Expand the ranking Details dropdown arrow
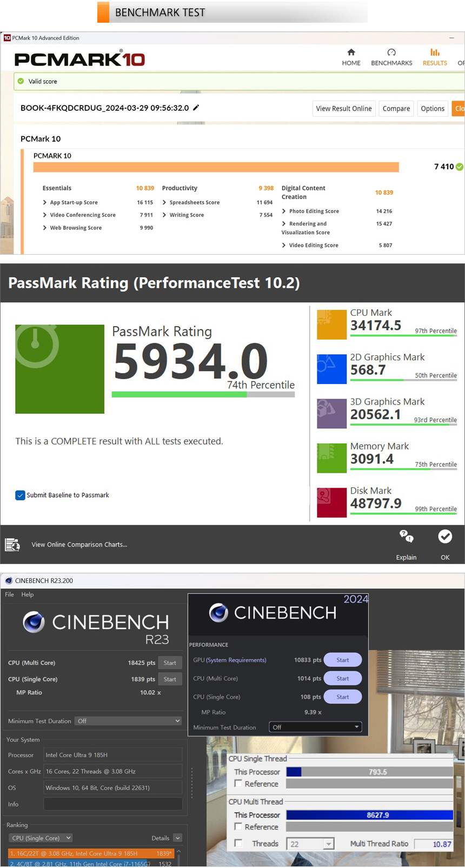The width and height of the screenshot is (465, 868). [x=177, y=838]
